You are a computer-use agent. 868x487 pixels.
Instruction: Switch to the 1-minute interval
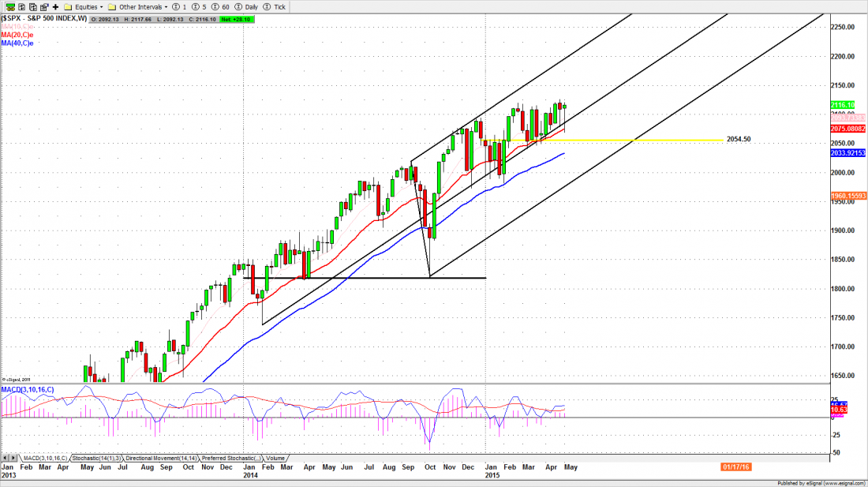[181, 6]
